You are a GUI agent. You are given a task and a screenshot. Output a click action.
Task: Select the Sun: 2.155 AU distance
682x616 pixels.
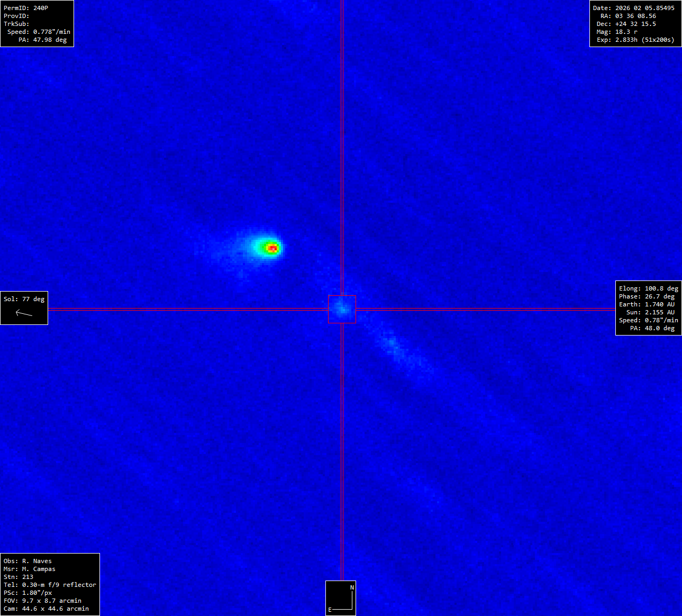click(x=650, y=312)
